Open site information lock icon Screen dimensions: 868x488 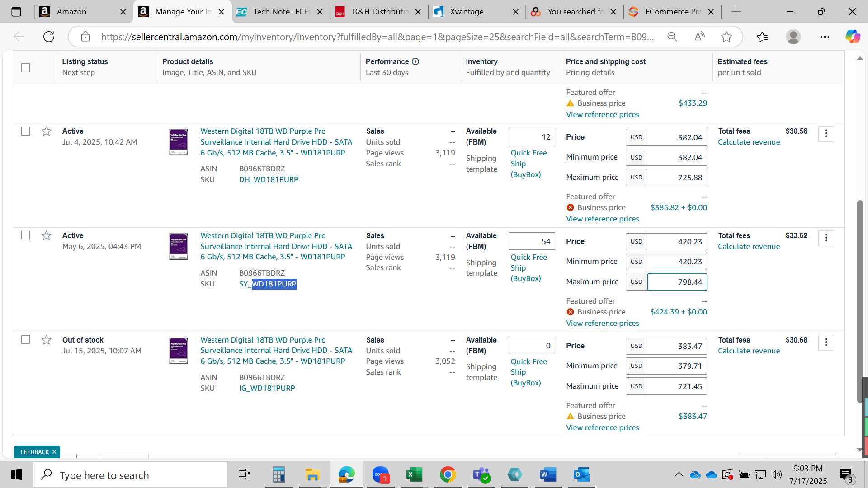coord(85,37)
